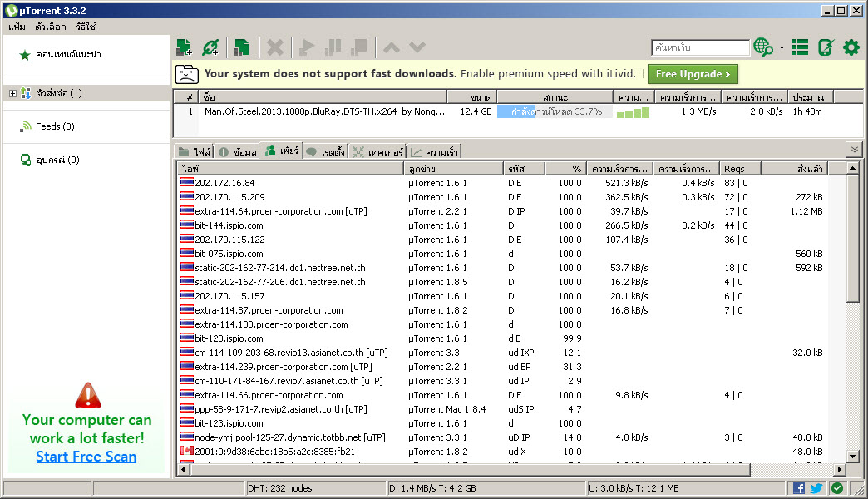
Task: Select peer bit-075.ispio.com
Action: point(503,254)
